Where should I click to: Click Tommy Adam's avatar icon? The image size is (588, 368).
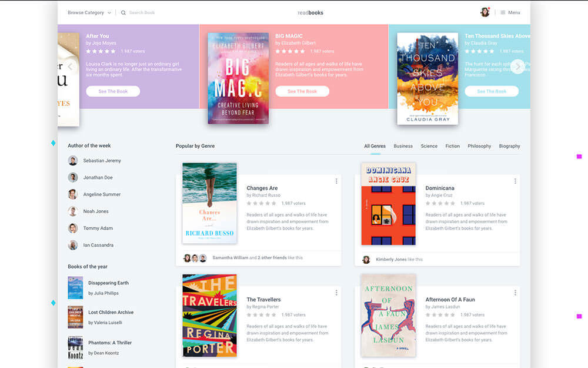tap(73, 228)
